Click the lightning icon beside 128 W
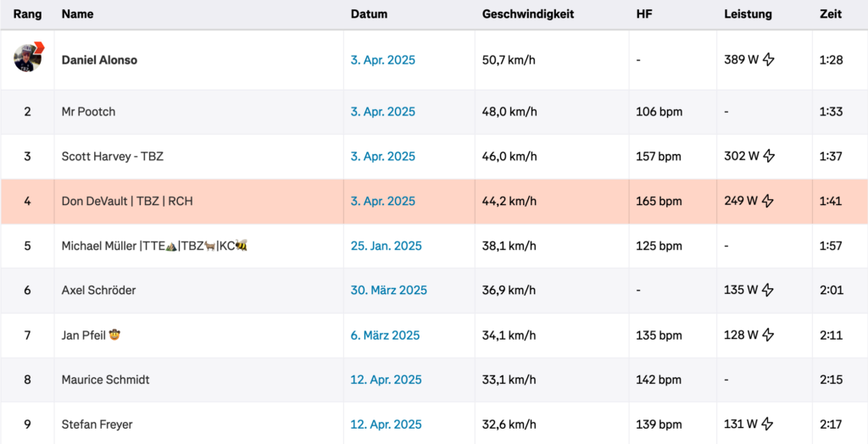This screenshot has width=868, height=444. (x=768, y=335)
